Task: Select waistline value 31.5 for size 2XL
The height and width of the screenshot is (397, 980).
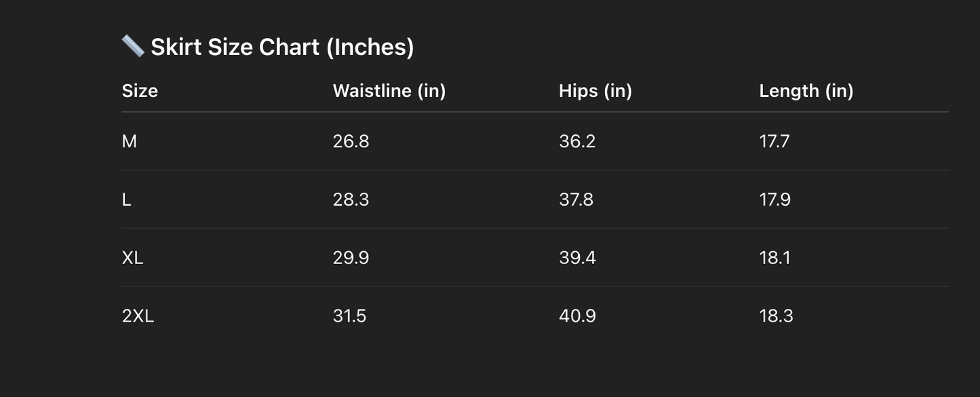Action: 350,316
